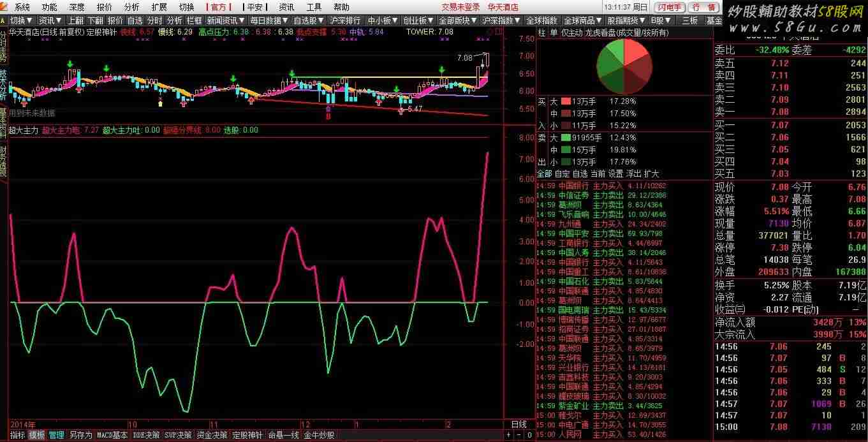Expand the 切换 dropdown in the toolbar
Screen dimensions: 868x442
pyautogui.click(x=22, y=20)
